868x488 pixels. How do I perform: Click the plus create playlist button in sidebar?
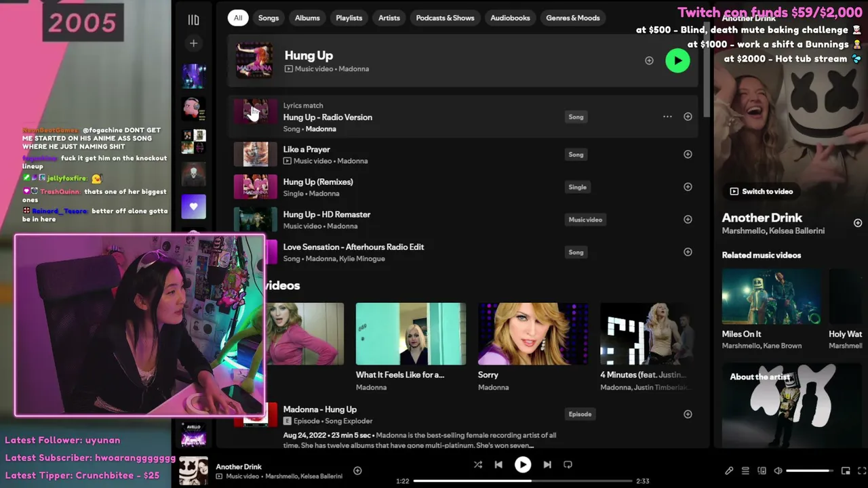click(193, 43)
